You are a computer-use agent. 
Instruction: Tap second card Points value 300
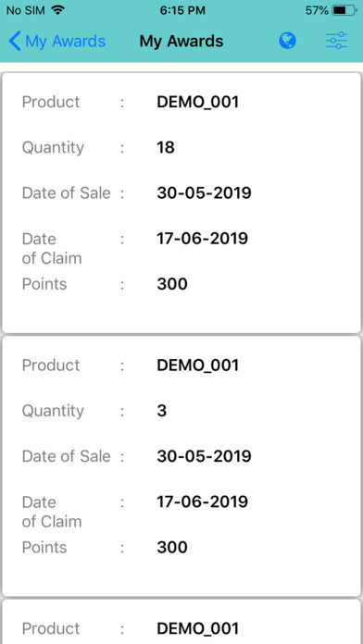[172, 547]
